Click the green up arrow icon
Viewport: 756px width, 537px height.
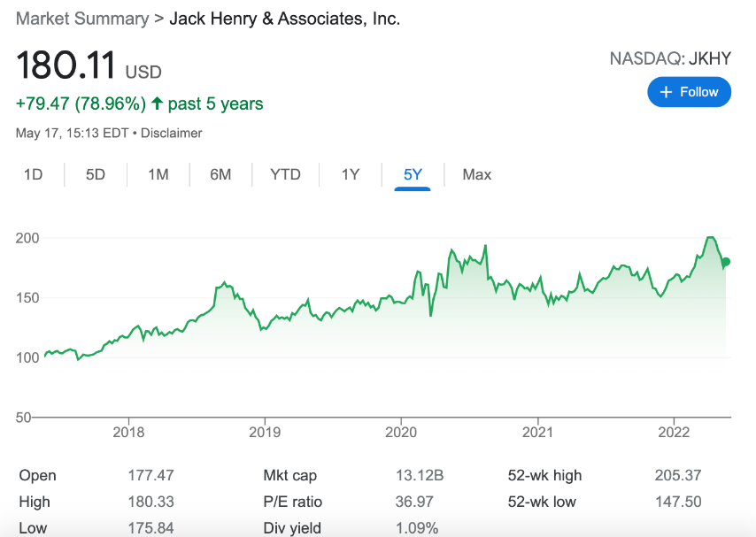pyautogui.click(x=157, y=103)
